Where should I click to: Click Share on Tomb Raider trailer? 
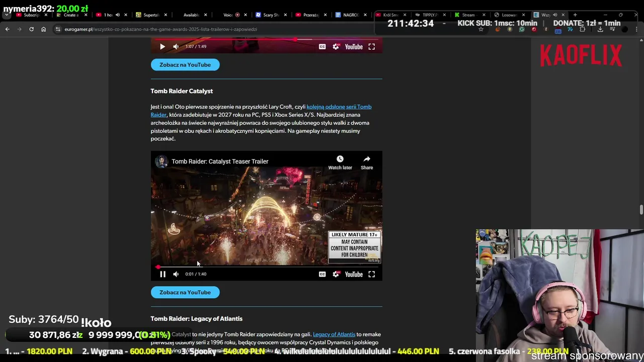pyautogui.click(x=367, y=162)
